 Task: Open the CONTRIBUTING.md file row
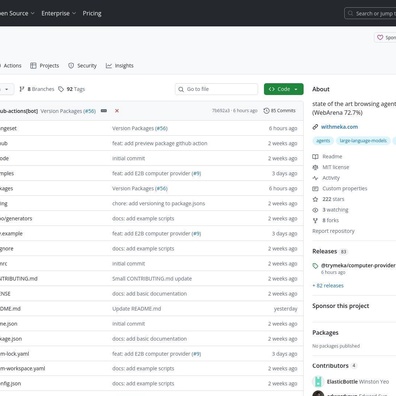coord(19,279)
